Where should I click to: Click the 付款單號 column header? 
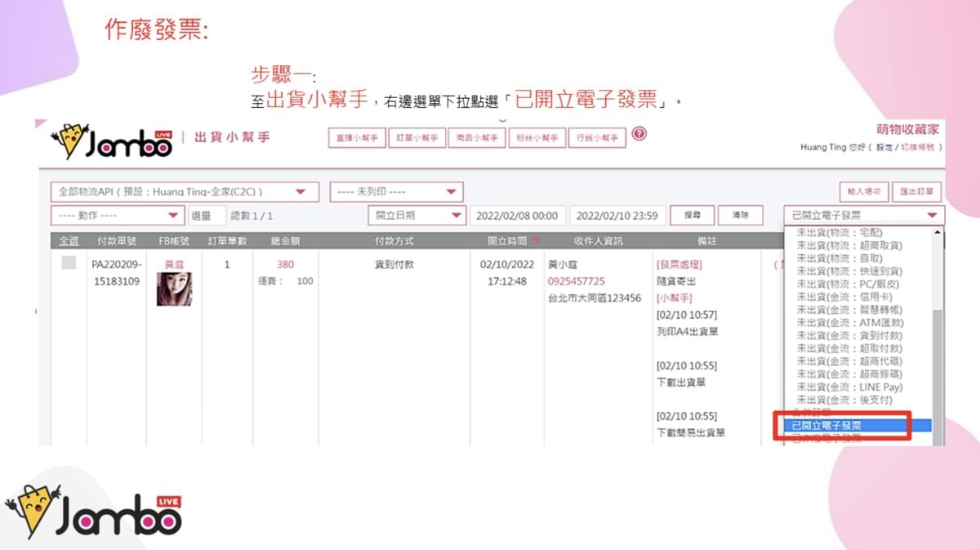[x=116, y=241]
